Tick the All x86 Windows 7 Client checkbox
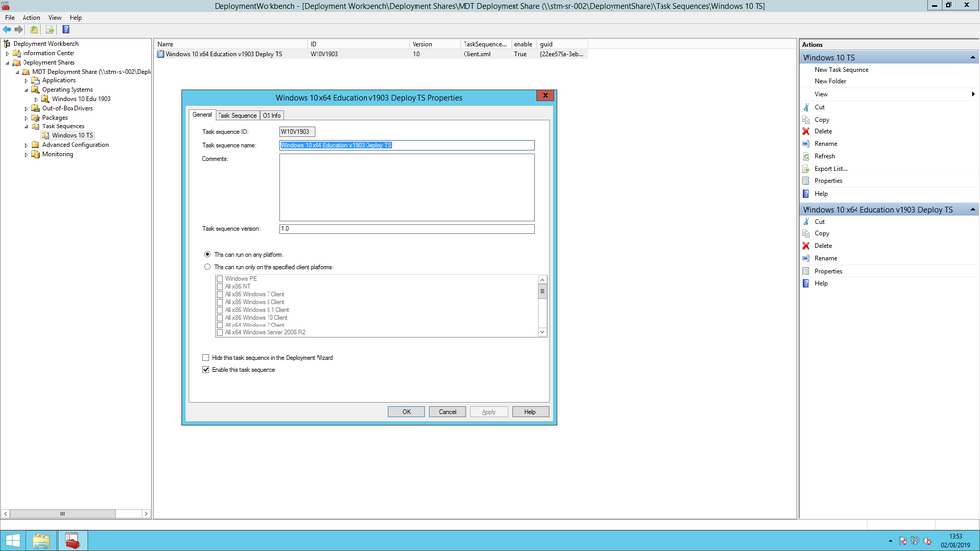This screenshot has height=551, width=980. [220, 294]
